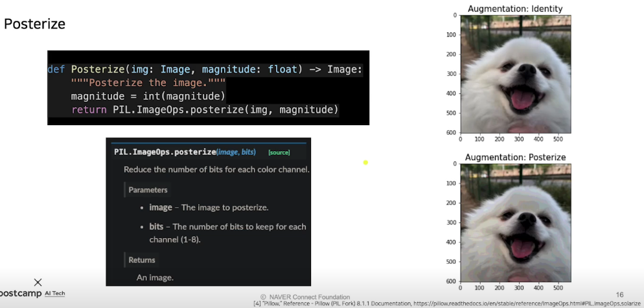Click 'Reduce the number of bits' description
644x308 pixels.
(216, 169)
